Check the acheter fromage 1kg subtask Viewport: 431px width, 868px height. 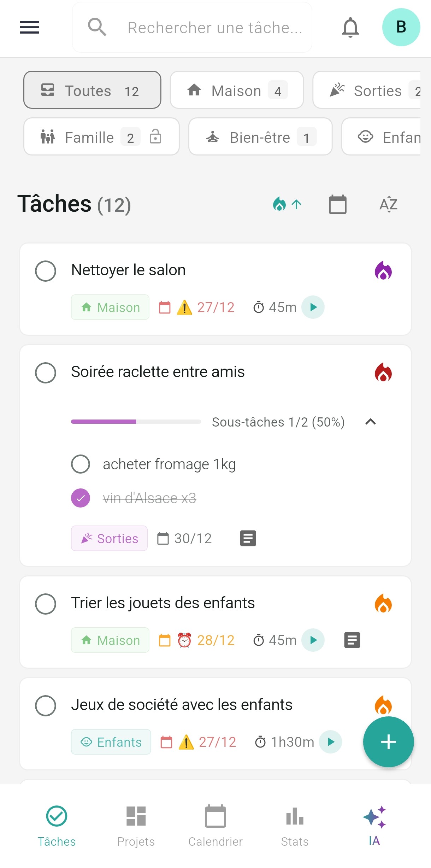pyautogui.click(x=81, y=464)
